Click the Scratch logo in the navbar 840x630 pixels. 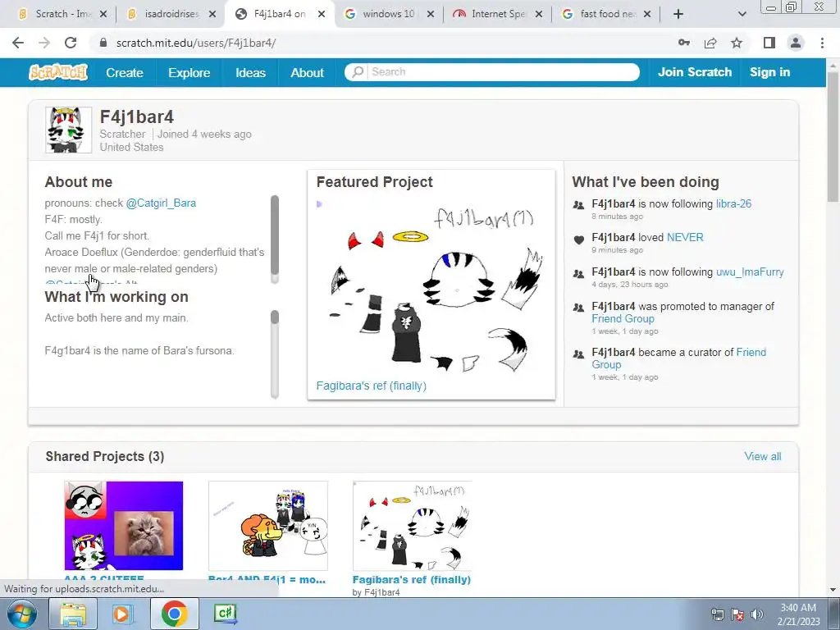point(58,72)
